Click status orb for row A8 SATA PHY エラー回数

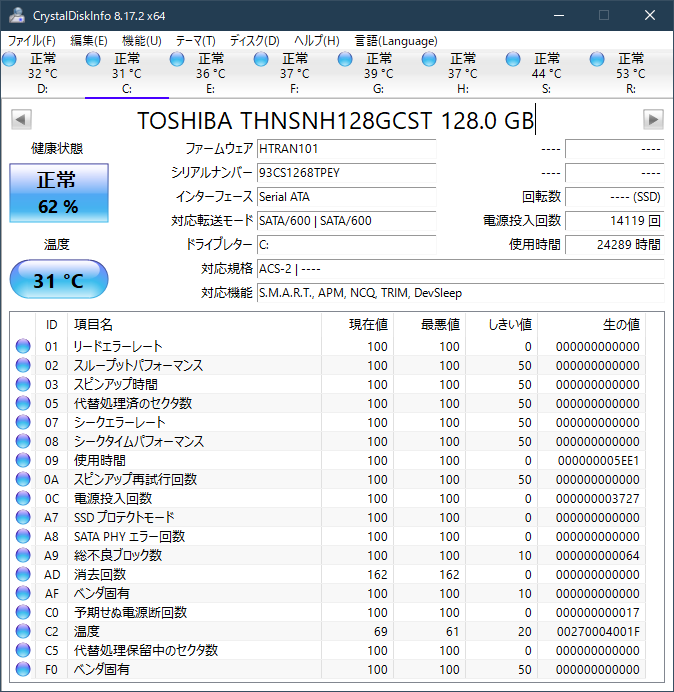click(23, 536)
